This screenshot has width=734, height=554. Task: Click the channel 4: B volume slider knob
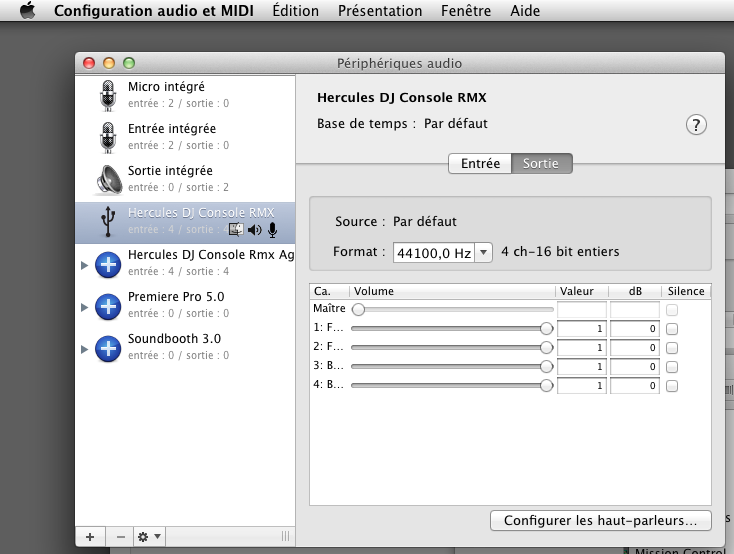[x=546, y=385]
